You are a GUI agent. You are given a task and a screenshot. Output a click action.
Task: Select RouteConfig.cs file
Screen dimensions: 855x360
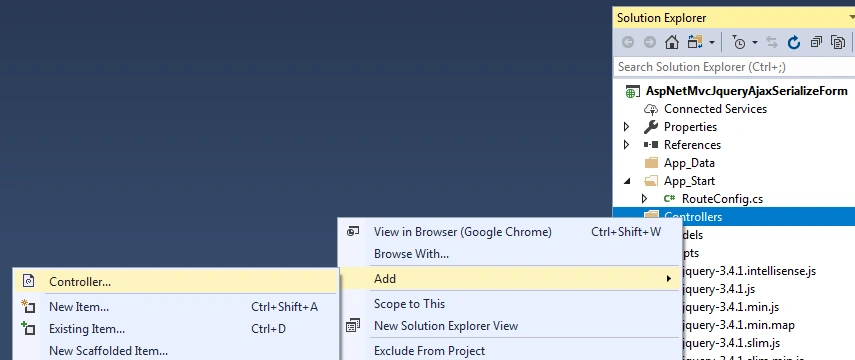(722, 199)
